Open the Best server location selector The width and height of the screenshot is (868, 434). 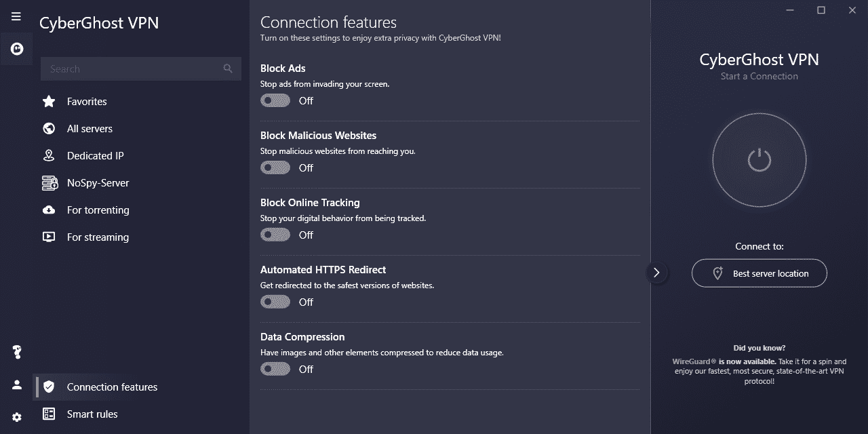[x=759, y=273]
